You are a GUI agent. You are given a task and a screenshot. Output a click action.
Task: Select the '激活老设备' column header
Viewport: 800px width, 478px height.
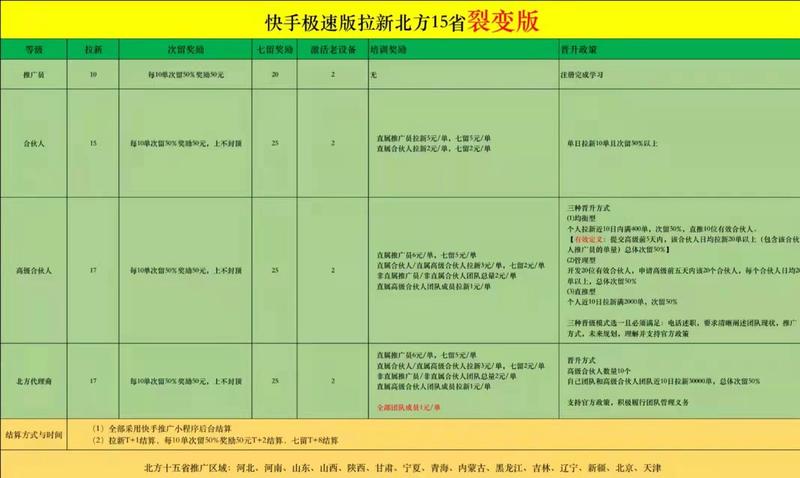333,49
